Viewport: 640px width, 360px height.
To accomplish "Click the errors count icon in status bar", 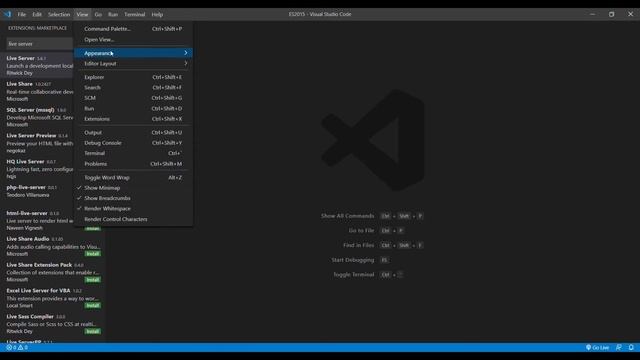I will coord(9,348).
